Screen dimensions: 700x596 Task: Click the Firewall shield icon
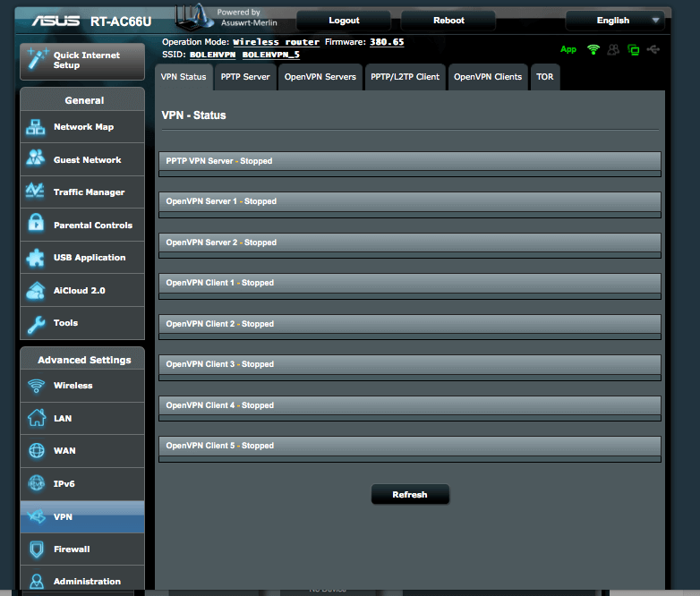[x=37, y=549]
